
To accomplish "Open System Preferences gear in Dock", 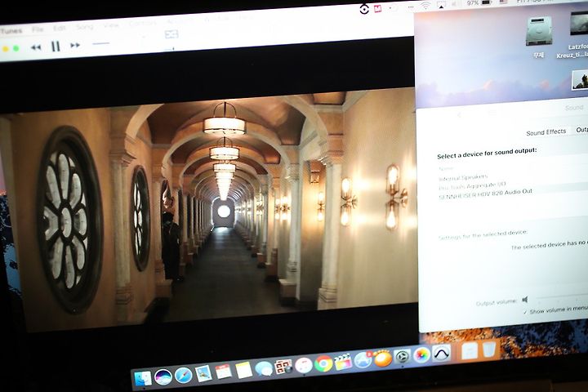I will coord(403,356).
